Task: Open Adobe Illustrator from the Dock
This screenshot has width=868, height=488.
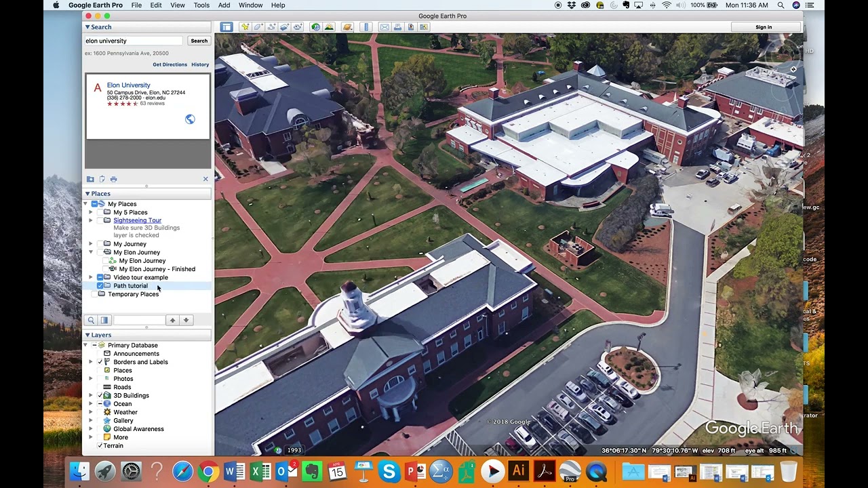Action: click(519, 471)
